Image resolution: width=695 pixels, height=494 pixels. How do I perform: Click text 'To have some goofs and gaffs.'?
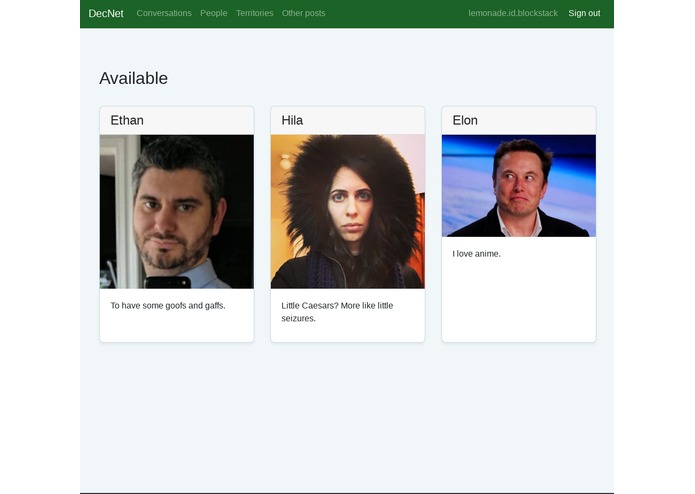click(168, 306)
